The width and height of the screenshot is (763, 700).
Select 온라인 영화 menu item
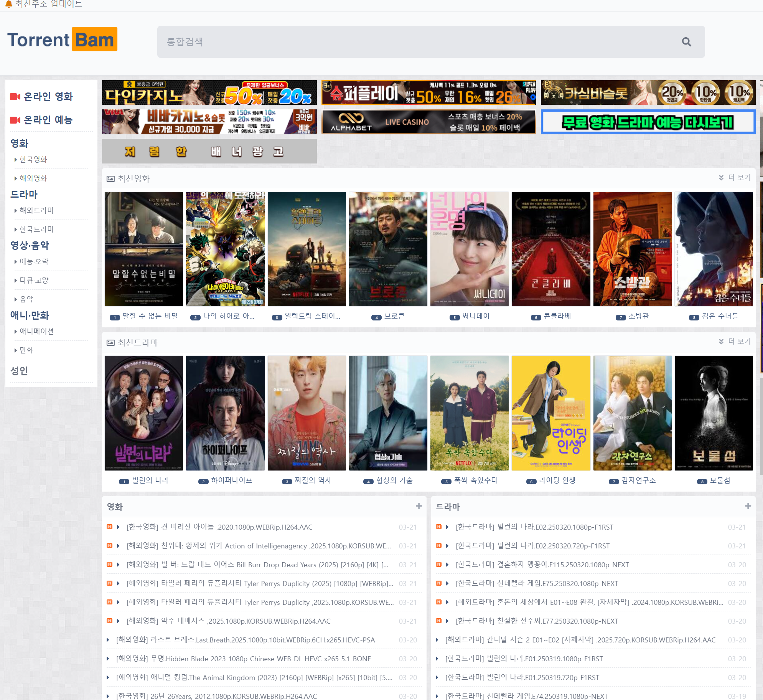coord(48,97)
